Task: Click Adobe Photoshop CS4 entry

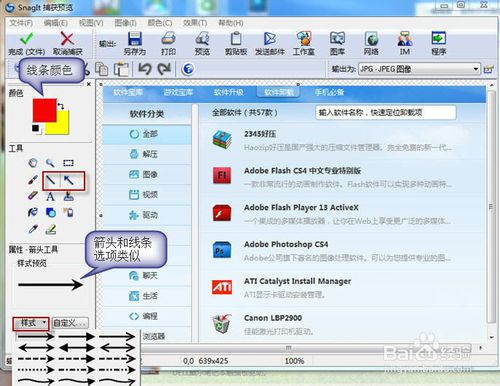Action: click(342, 251)
